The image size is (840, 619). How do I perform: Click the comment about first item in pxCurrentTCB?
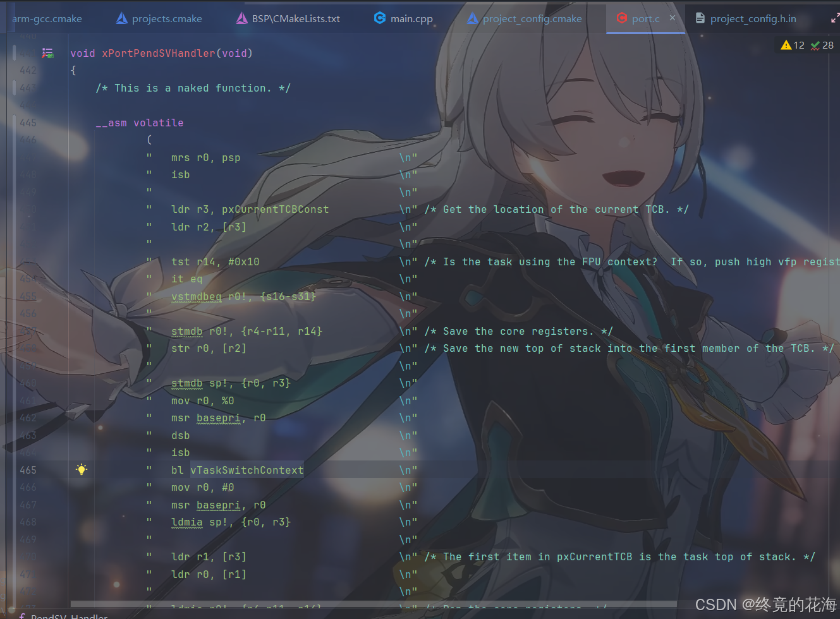pos(620,556)
